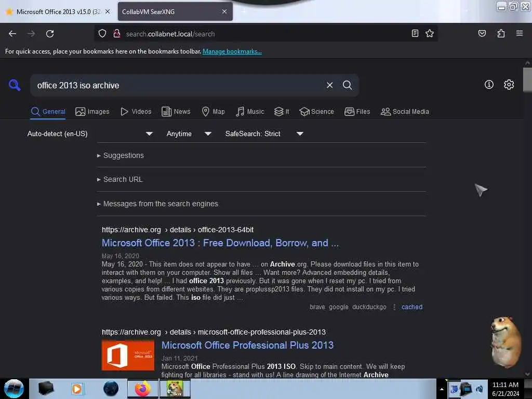Switch to Science search category
This screenshot has height=399, width=532.
(x=316, y=112)
